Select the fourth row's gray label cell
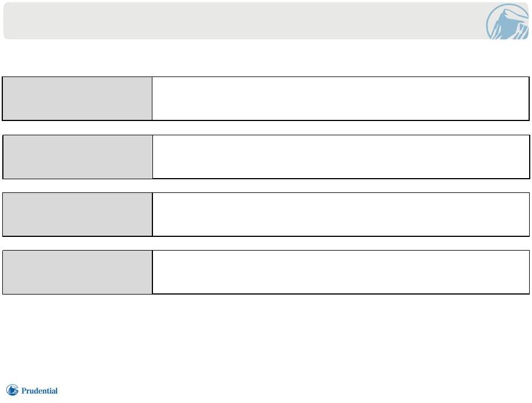Screen dimensions: 532x403 pyautogui.click(x=78, y=272)
